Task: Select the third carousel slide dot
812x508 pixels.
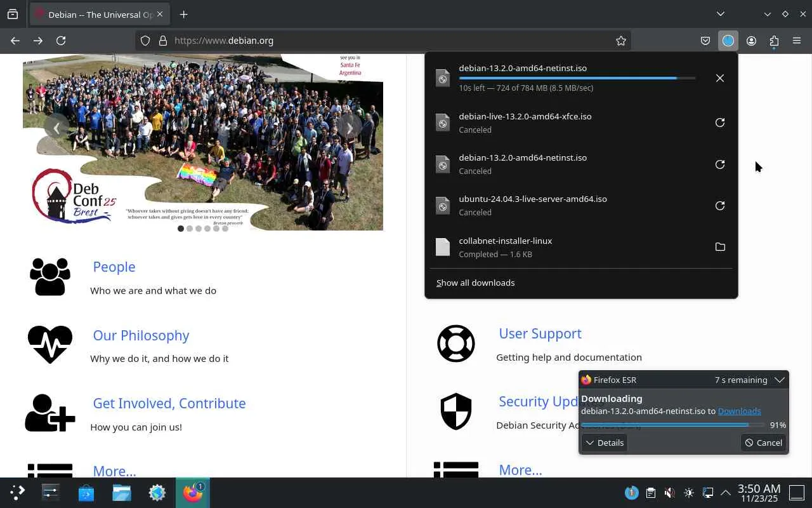Action: (x=199, y=229)
